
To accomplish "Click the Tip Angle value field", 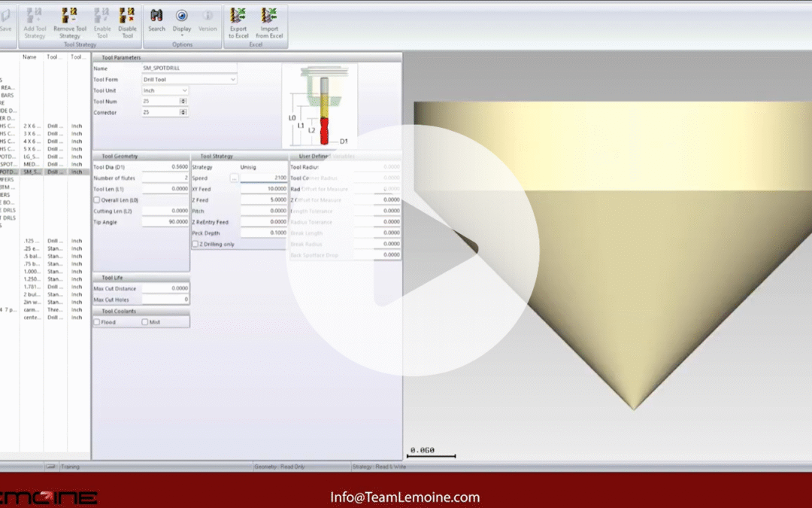I will [165, 222].
